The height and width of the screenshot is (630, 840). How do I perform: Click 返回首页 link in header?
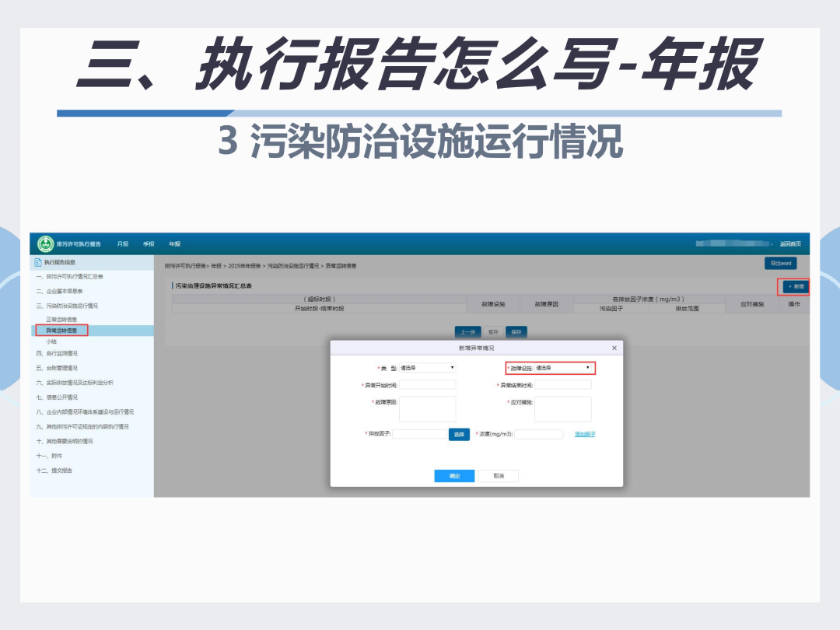tap(790, 244)
